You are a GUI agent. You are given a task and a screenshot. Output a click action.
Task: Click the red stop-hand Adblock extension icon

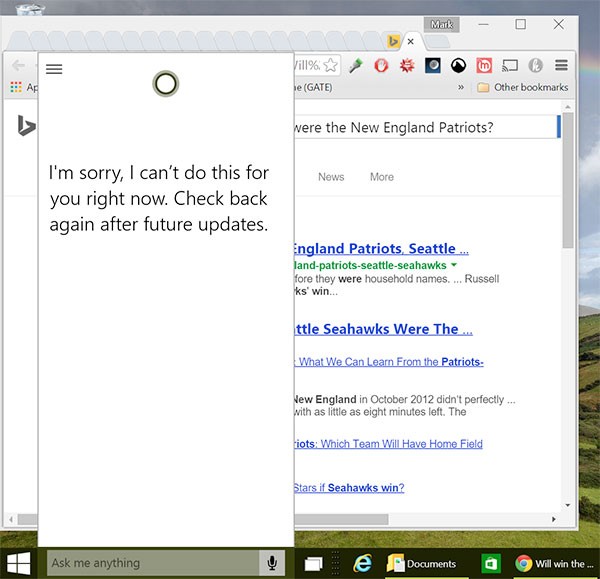[x=381, y=65]
